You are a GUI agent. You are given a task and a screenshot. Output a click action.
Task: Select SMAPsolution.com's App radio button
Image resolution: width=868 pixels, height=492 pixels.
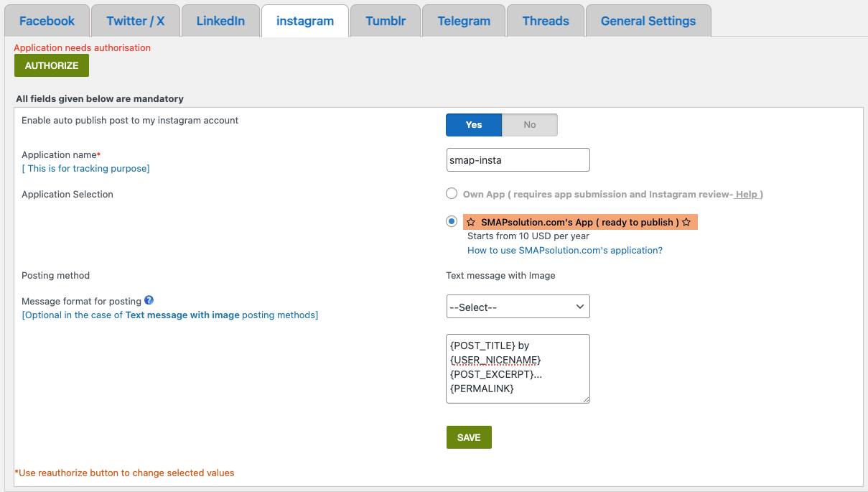452,221
